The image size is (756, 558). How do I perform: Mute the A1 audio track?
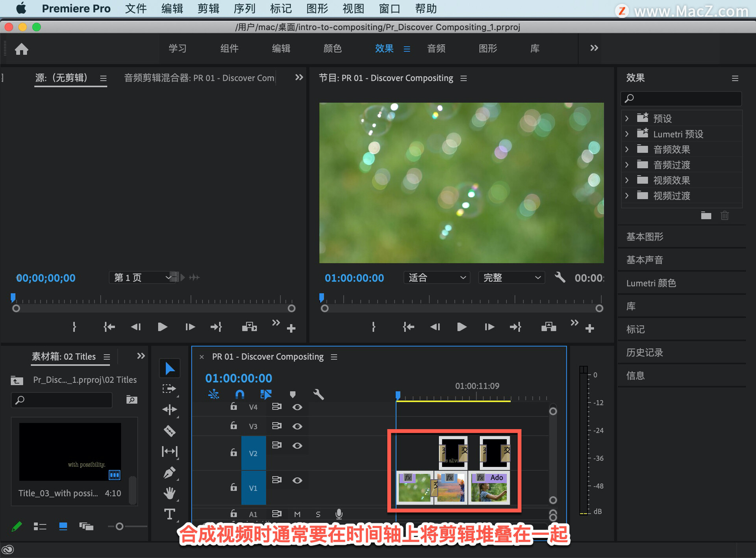point(297,514)
